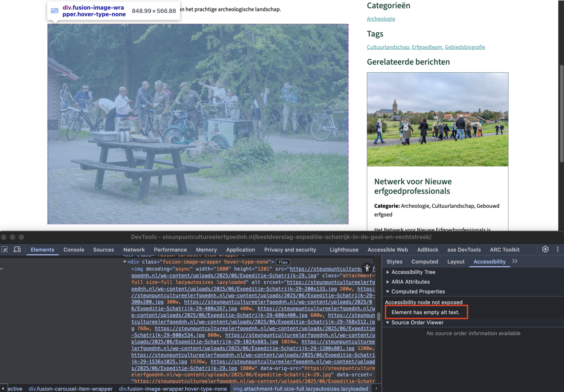Open the related post thumbnail image
The image size is (564, 392).
pyautogui.click(x=437, y=120)
